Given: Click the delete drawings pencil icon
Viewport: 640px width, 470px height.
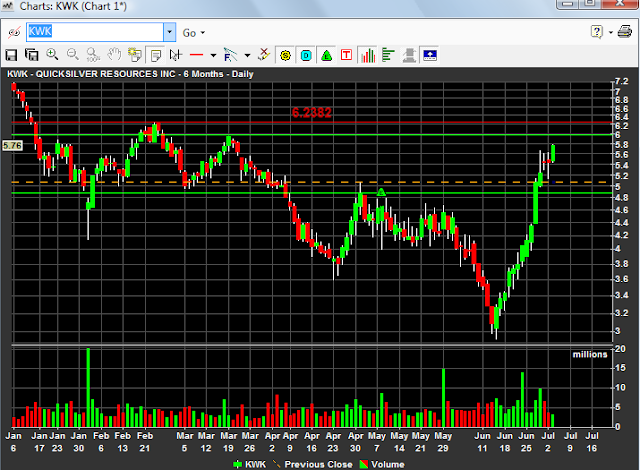Looking at the screenshot, I should [264, 55].
